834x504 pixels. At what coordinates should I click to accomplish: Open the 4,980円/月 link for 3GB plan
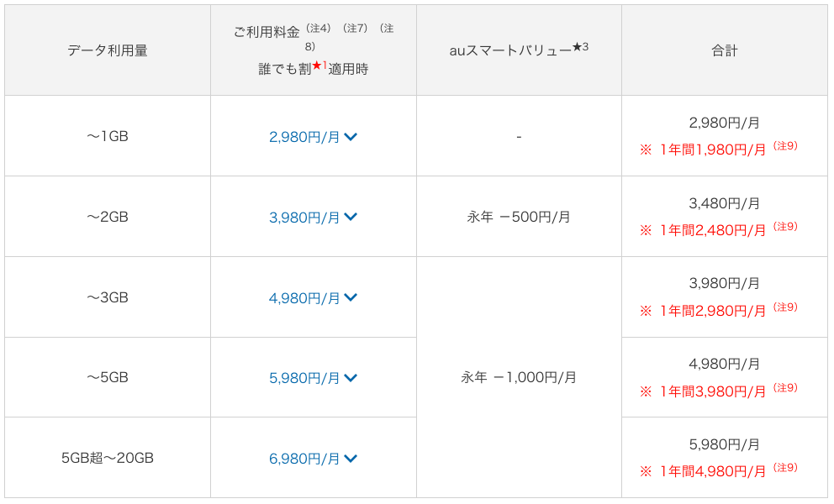click(x=304, y=298)
